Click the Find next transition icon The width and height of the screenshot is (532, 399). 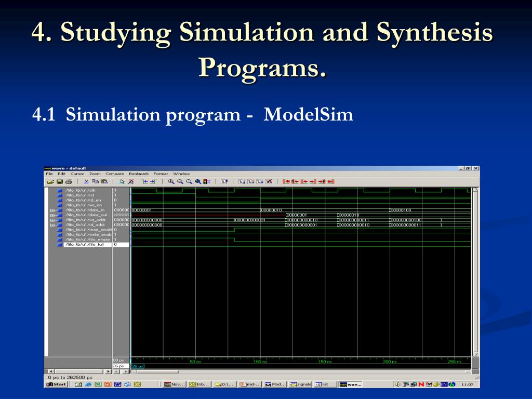tap(153, 181)
